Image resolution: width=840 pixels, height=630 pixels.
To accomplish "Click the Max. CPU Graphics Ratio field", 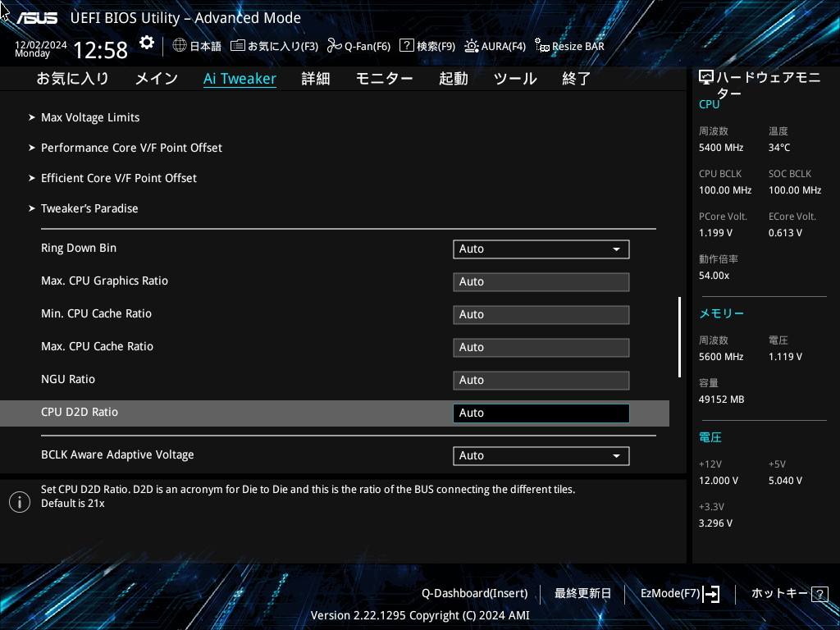I will pos(541,282).
